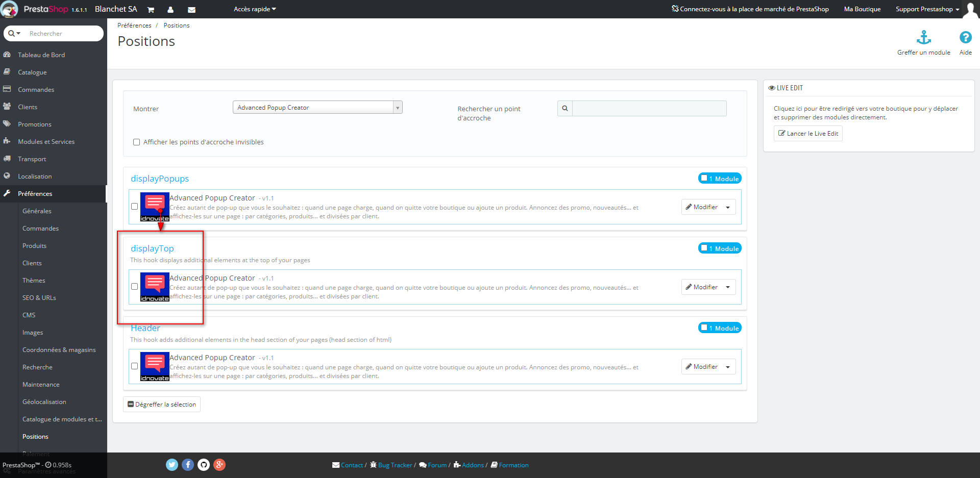Open the Support Prestashop dropdown
Screen dimensions: 980x478
pyautogui.click(x=927, y=9)
